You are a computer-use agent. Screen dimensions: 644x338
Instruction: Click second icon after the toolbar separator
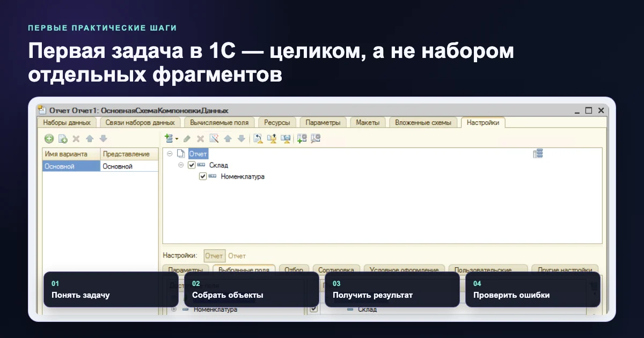click(272, 138)
